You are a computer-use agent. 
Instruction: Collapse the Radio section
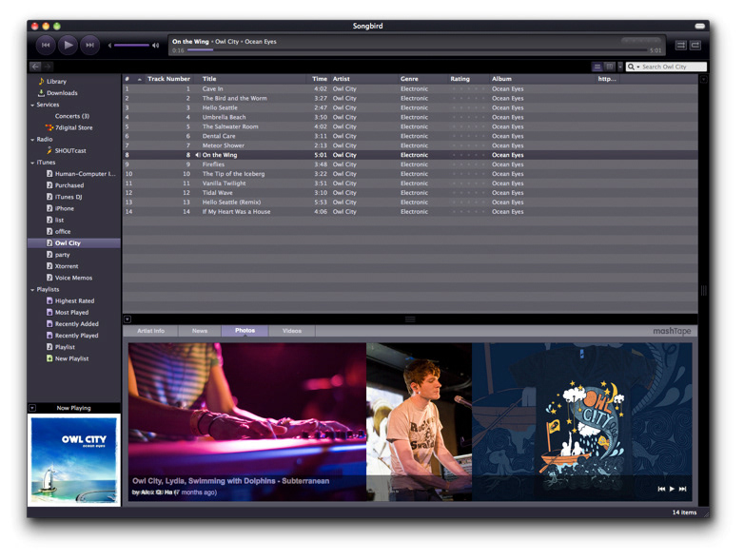pos(32,140)
